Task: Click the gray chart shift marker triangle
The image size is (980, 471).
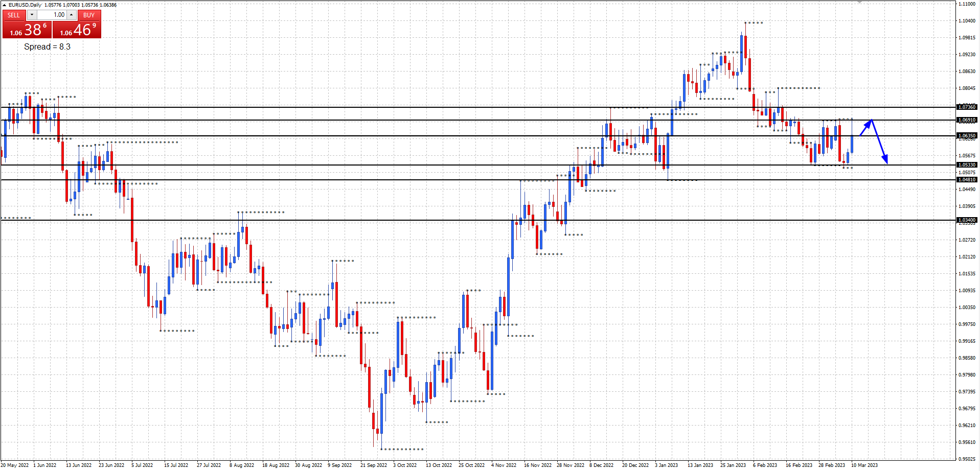Action: (x=860, y=2)
